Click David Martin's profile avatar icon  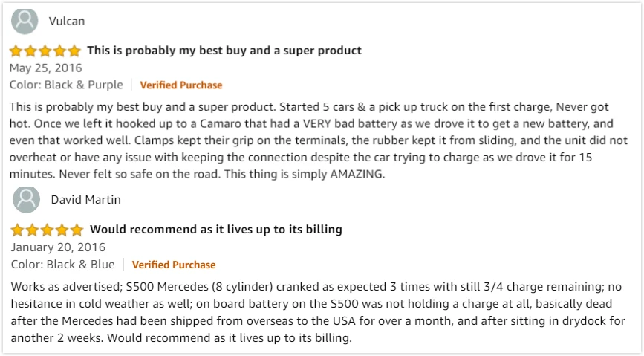point(27,199)
